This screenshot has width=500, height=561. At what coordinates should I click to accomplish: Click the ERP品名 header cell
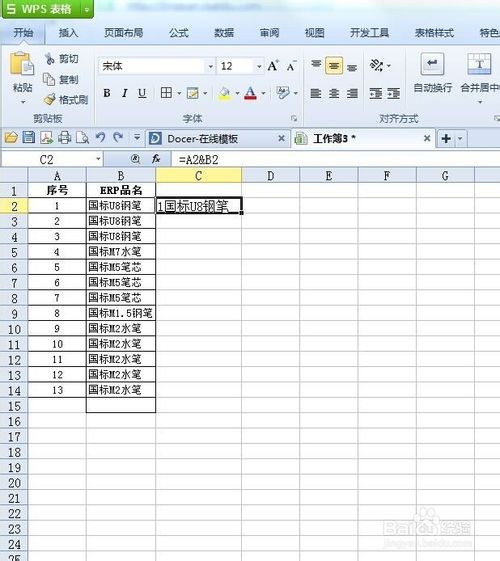(x=121, y=190)
